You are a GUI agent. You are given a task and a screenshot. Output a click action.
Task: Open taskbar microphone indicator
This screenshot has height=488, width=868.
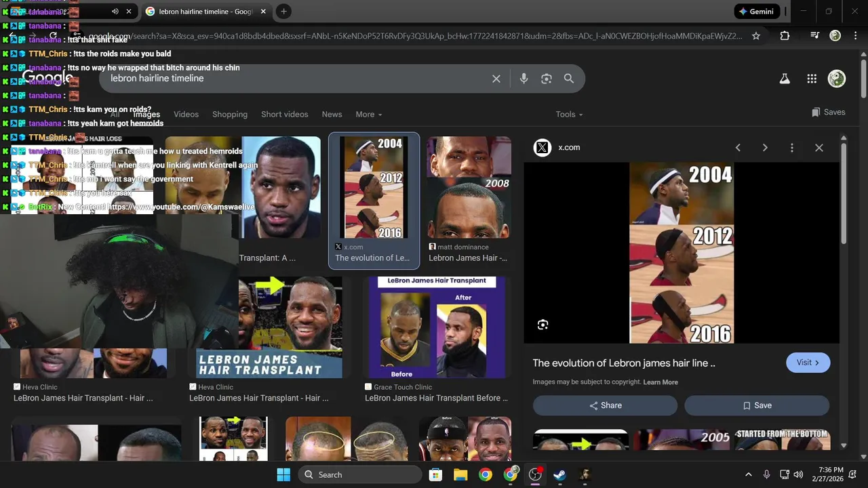tap(766, 474)
